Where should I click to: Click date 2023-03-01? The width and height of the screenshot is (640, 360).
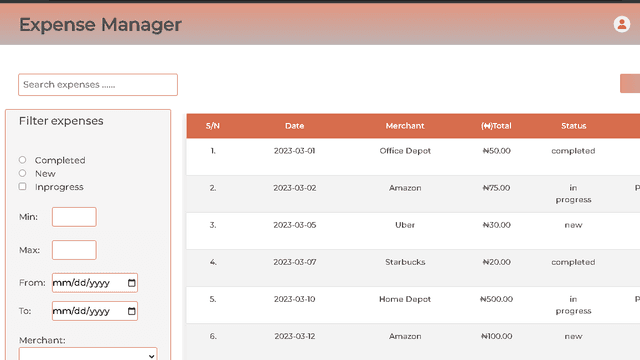(x=294, y=151)
